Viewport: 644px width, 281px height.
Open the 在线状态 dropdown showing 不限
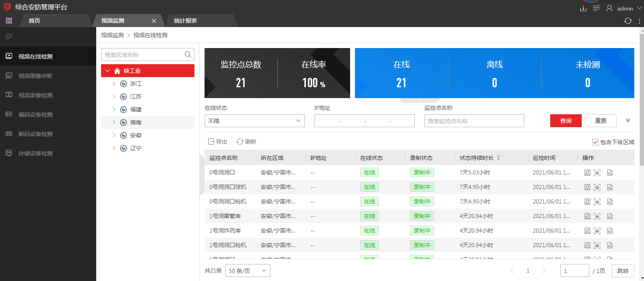click(255, 121)
